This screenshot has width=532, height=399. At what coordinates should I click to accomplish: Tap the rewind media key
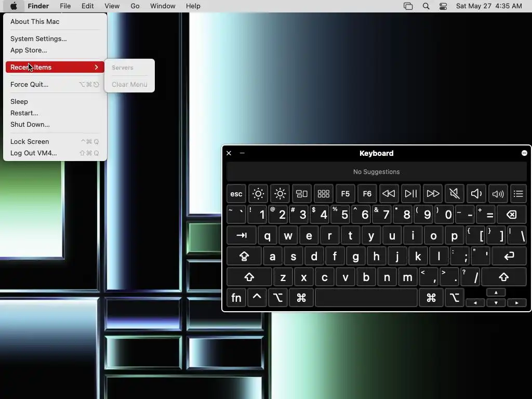[389, 194]
